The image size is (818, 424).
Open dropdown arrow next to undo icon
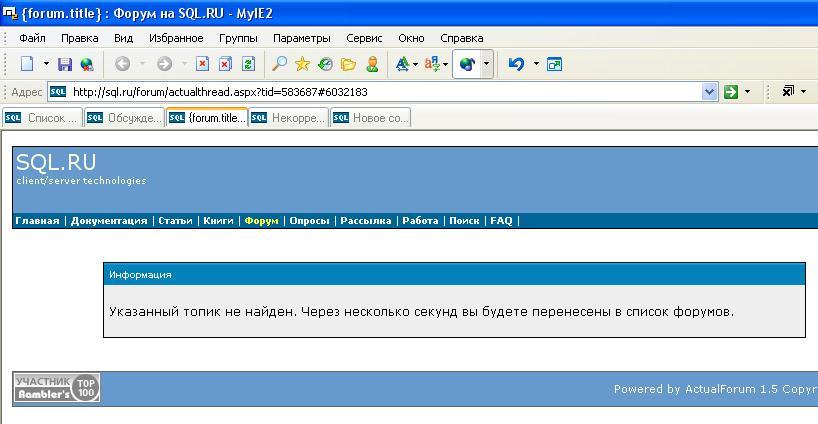click(x=536, y=64)
